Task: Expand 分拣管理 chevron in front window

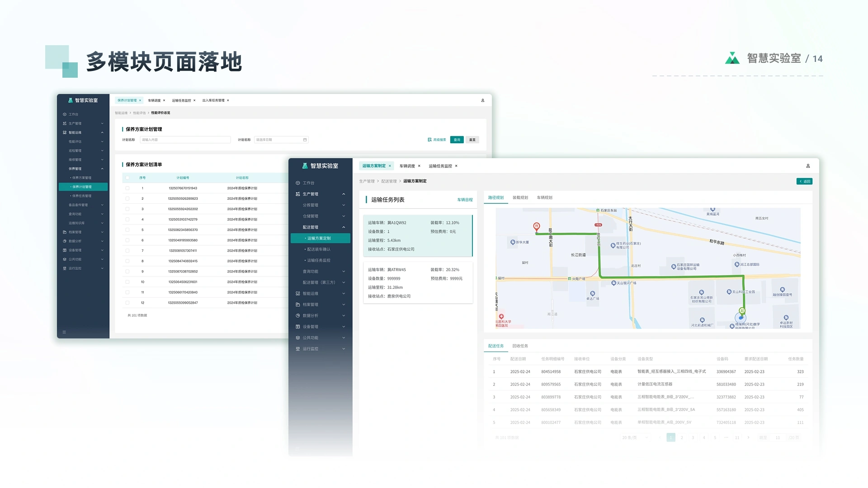Action: [344, 205]
